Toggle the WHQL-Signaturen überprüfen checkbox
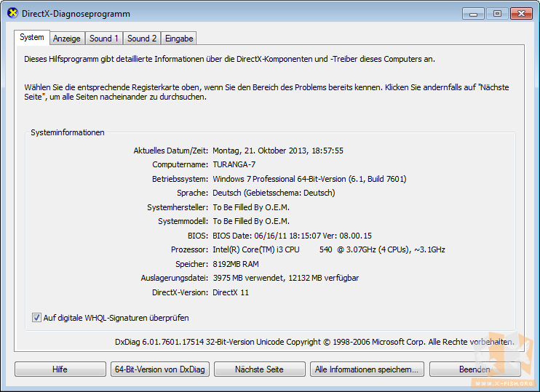The image size is (540, 392). (36, 317)
